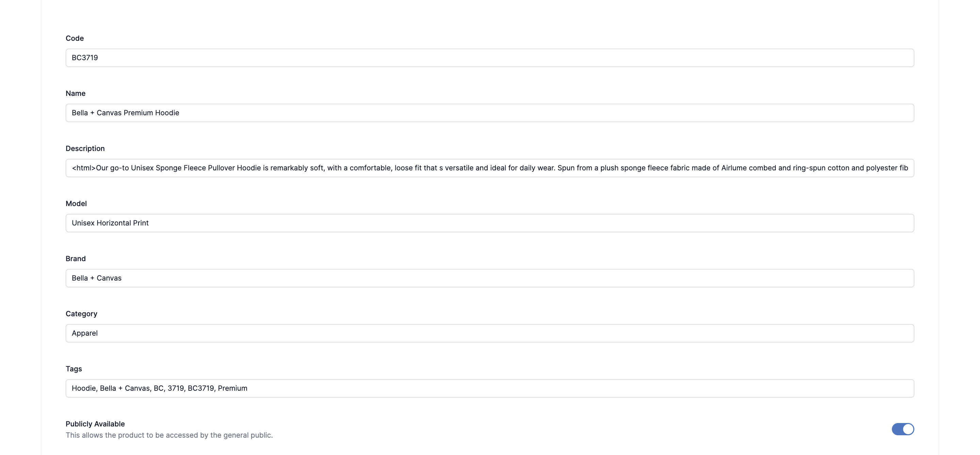The height and width of the screenshot is (455, 980).
Task: Click the Category field label
Action: [81, 314]
